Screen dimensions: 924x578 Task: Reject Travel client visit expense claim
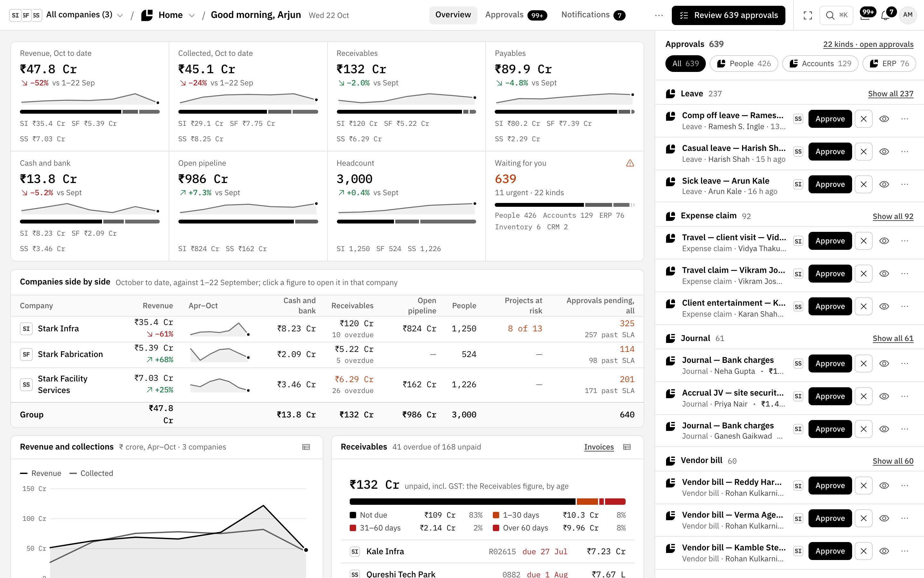pyautogui.click(x=864, y=241)
